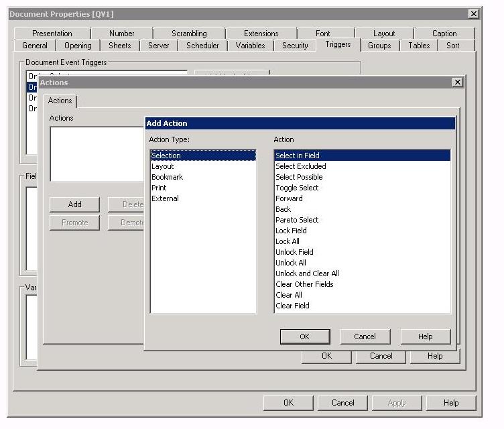Pick Clear Other Fields action
The height and width of the screenshot is (429, 504).
click(304, 284)
